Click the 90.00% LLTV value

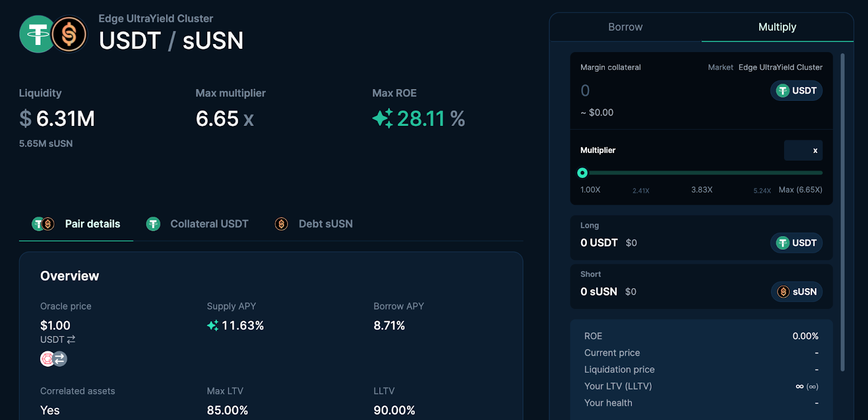coord(394,410)
